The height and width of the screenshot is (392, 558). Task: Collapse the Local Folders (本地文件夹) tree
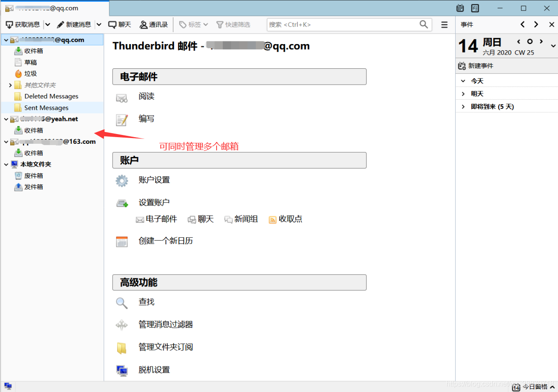tap(6, 164)
